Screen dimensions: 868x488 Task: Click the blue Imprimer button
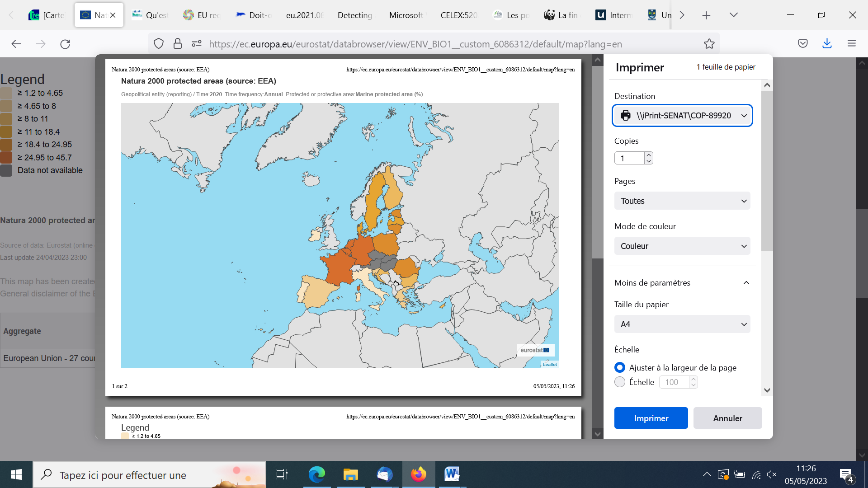(x=651, y=418)
